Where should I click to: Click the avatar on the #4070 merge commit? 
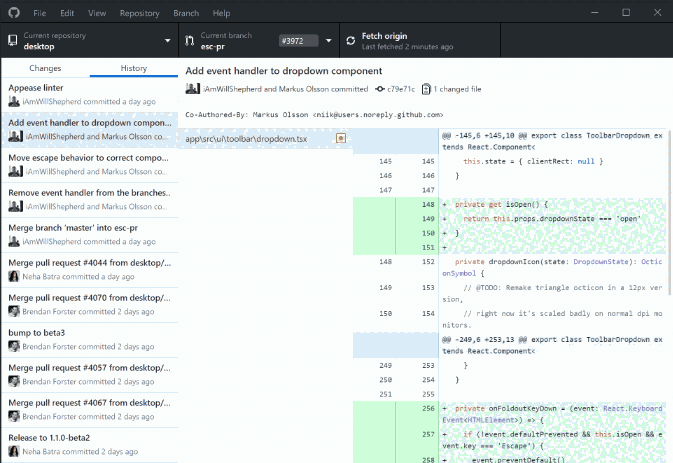14,312
